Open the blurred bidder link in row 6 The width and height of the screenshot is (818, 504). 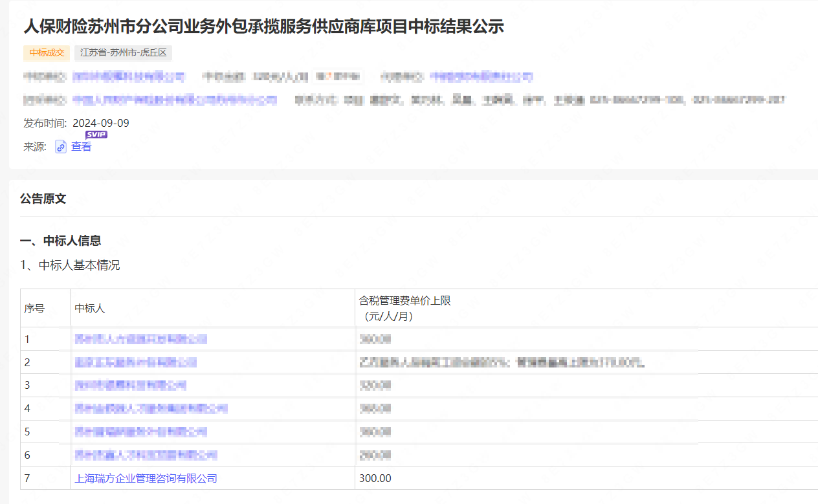tap(146, 455)
